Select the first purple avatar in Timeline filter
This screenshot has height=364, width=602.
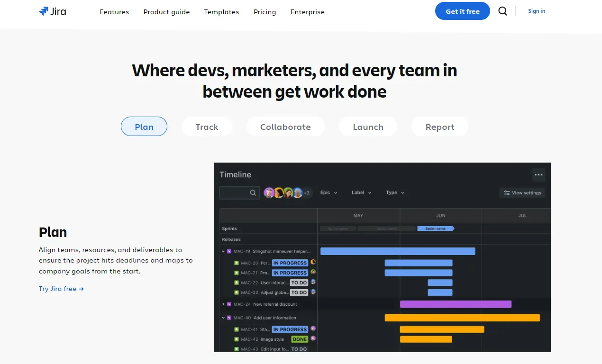click(269, 192)
